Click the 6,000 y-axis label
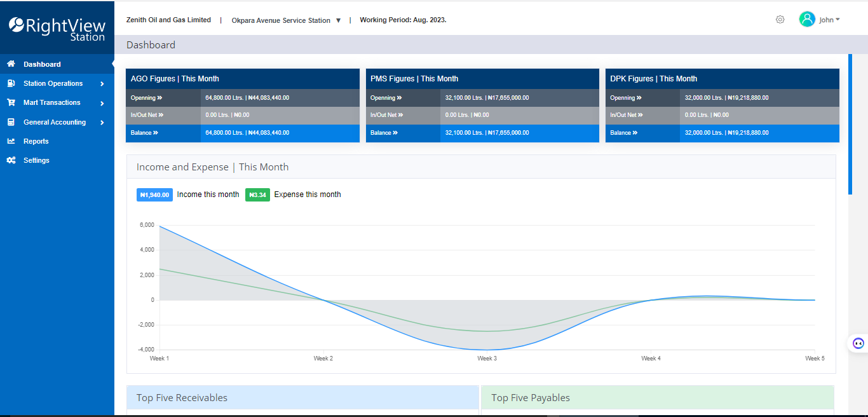The height and width of the screenshot is (417, 868). (146, 225)
